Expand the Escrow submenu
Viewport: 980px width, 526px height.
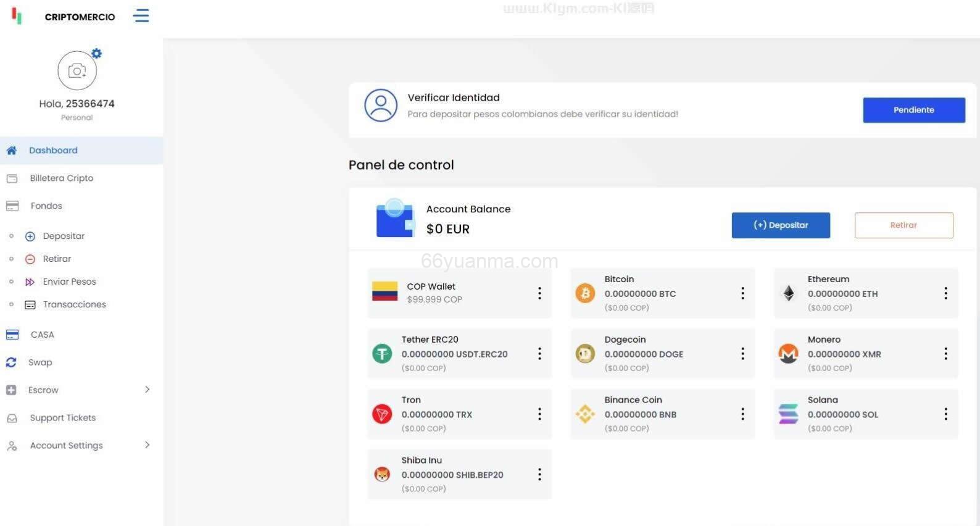click(x=147, y=390)
